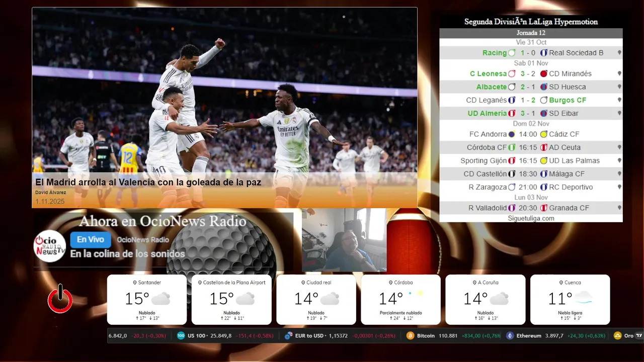
Task: Click the location pin beside A Coruña
Action: pos(473,283)
